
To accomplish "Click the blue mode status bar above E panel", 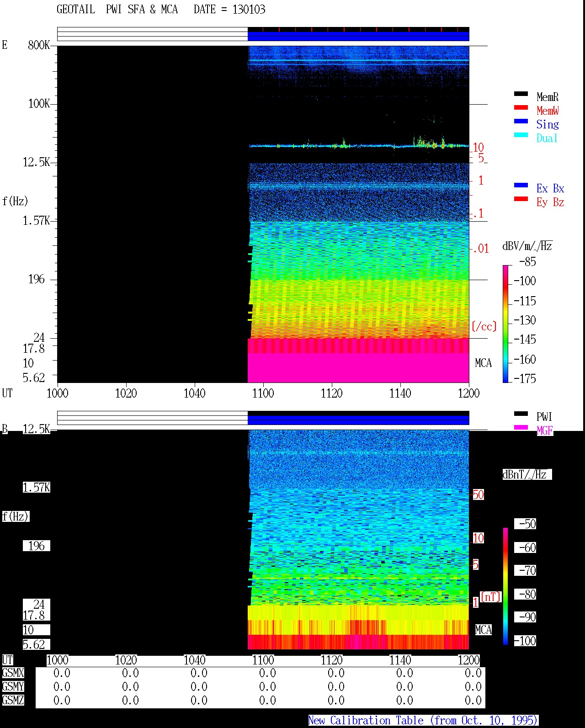I will tap(358, 36).
